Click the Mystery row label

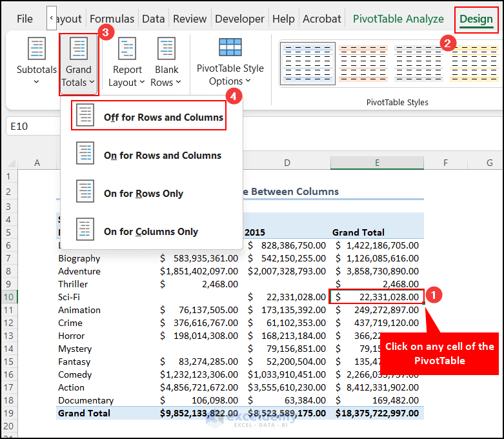coord(75,349)
